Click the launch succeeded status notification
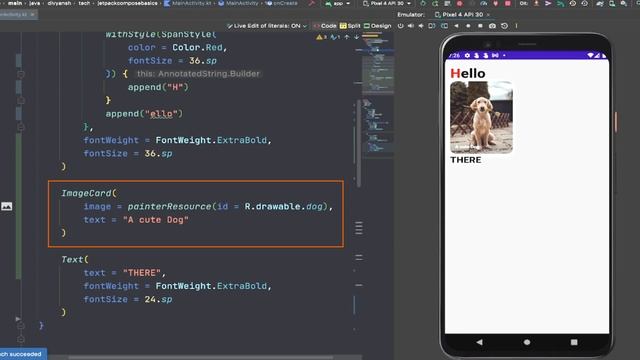Screen dimensions: 640x360 23,354
